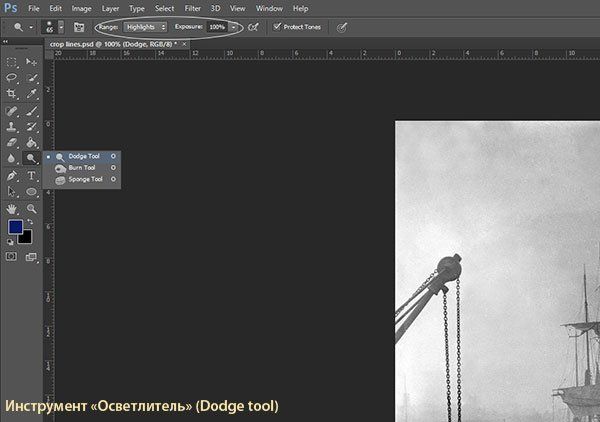This screenshot has height=422, width=600.
Task: Open the Window menu
Action: [x=269, y=8]
